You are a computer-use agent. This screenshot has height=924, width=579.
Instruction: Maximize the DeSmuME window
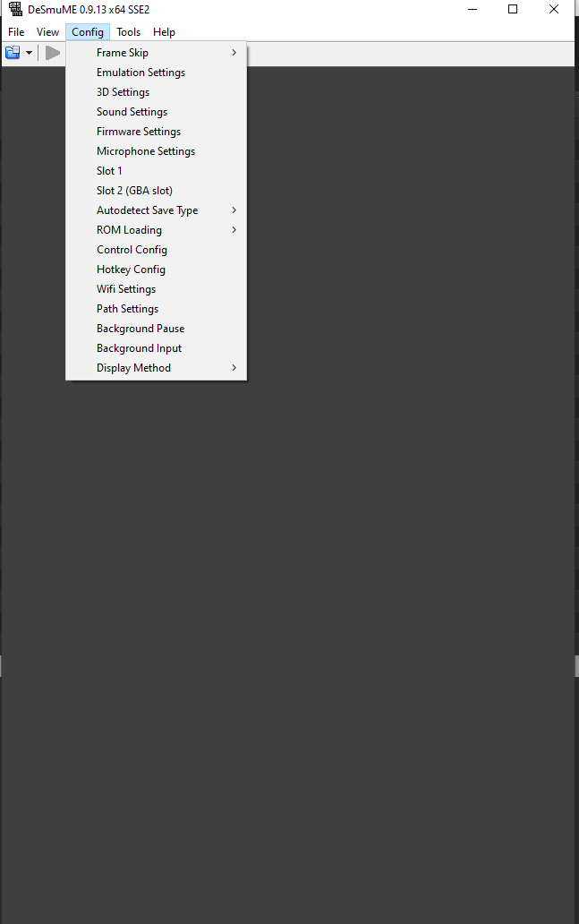(x=513, y=10)
